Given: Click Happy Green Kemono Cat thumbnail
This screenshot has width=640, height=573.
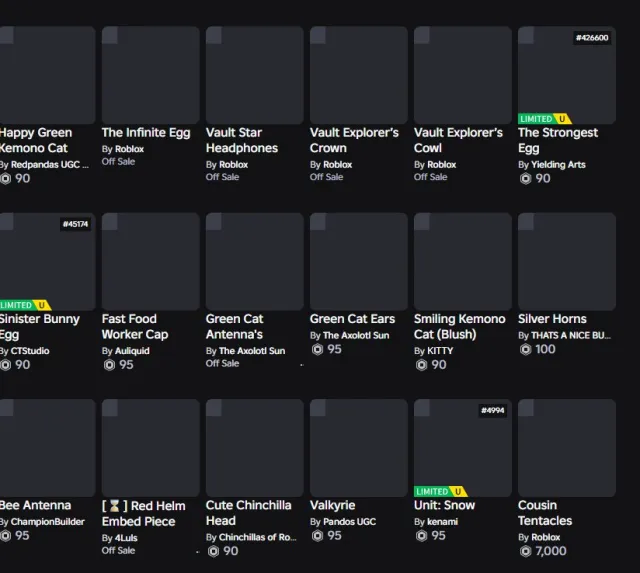Looking at the screenshot, I should click(48, 76).
